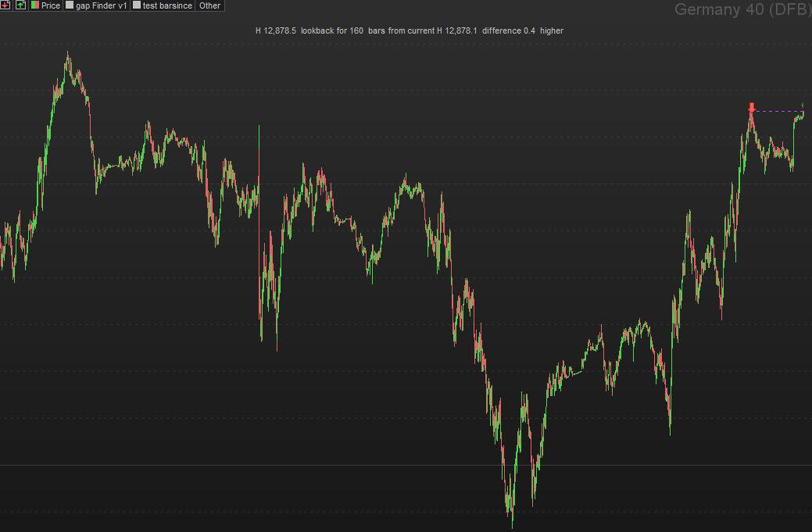Click the red down arrow signal marker
The height and width of the screenshot is (532, 812).
[752, 108]
